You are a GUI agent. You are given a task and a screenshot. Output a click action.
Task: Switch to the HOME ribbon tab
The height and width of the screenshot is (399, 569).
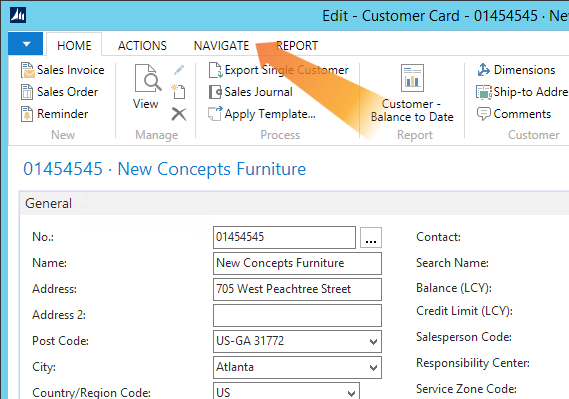click(74, 45)
